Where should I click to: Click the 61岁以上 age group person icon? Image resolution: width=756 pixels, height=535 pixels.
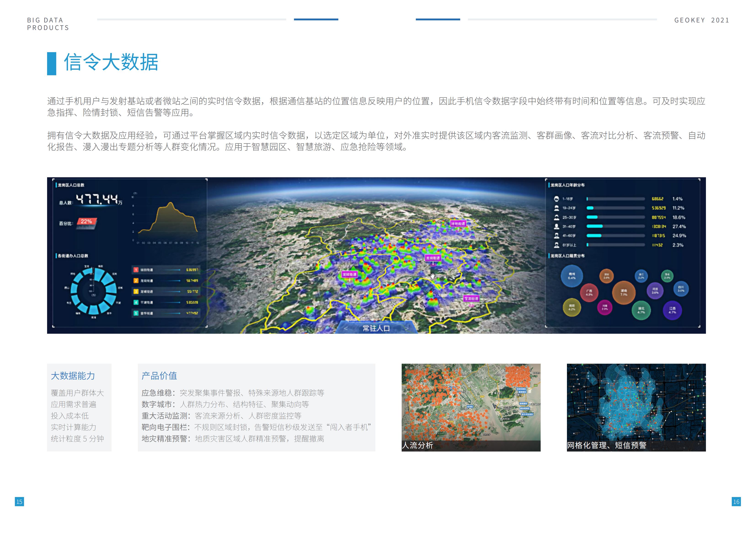pos(556,245)
